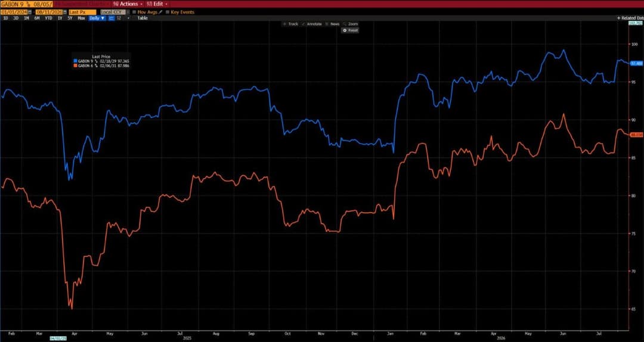
Task: Activate the Zoom magnifier tool
Action: (x=351, y=24)
